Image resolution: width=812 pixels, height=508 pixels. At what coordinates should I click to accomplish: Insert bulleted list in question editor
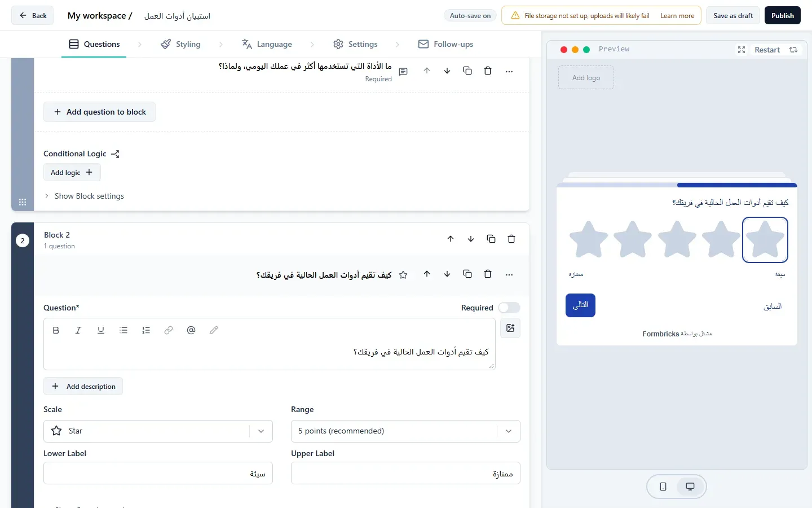(x=123, y=330)
